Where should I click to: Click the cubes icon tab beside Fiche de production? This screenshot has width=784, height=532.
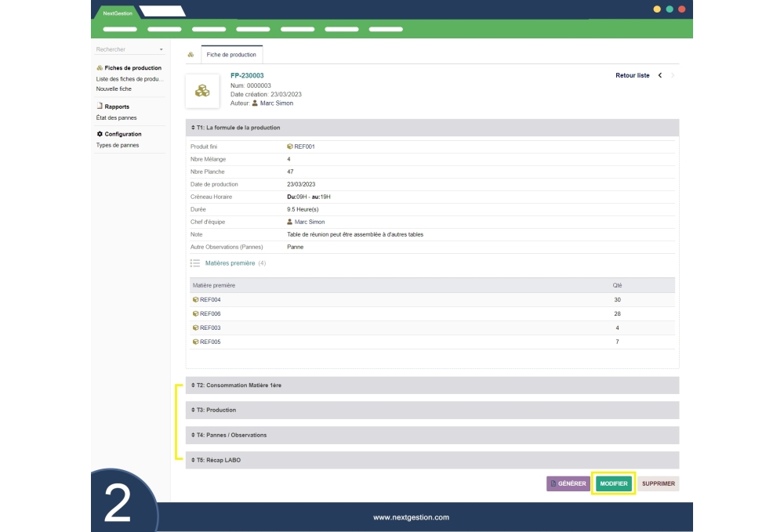(191, 55)
